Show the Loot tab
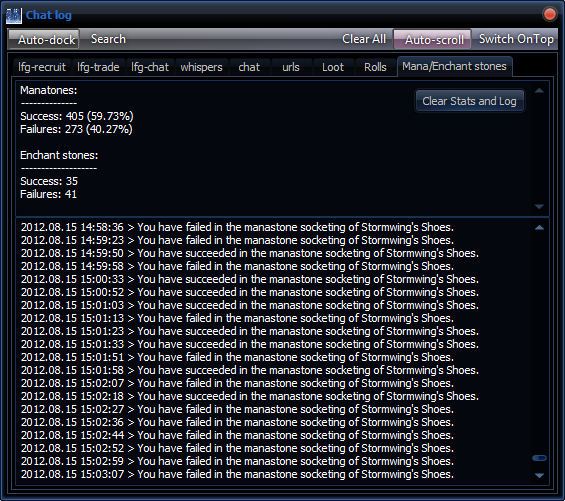The image size is (565, 501). (333, 67)
